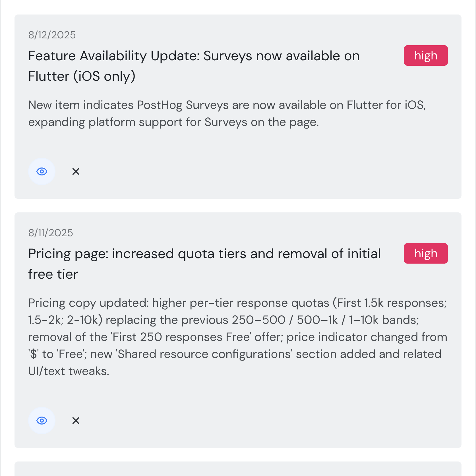The width and height of the screenshot is (476, 476).
Task: Click the high badge on the Pricing update
Action: (425, 253)
